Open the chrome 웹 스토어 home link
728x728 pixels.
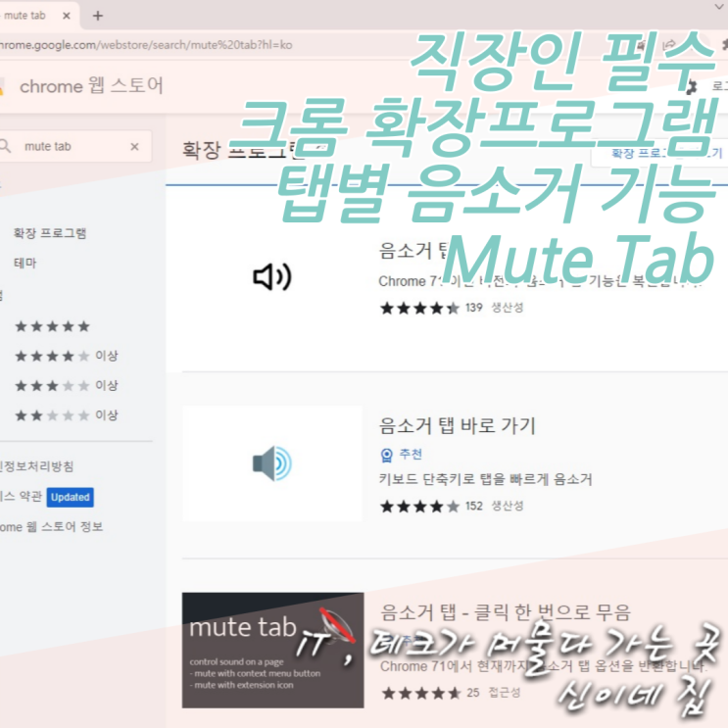tap(91, 86)
